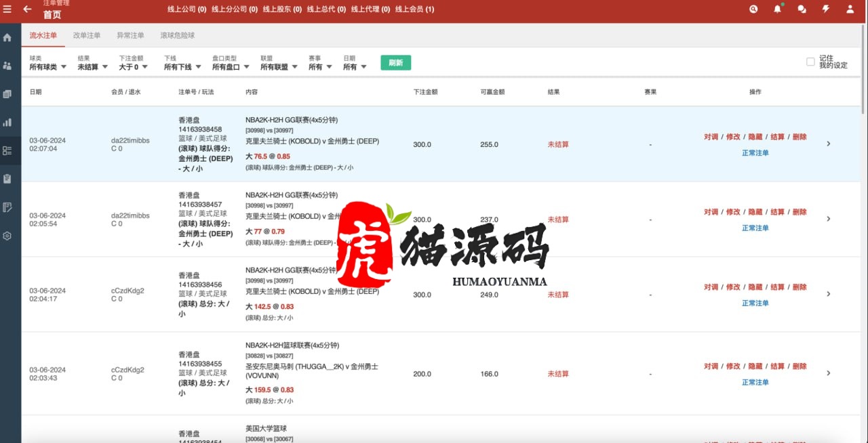The image size is (868, 443).
Task: Click the 下注金额 column header
Action: click(425, 91)
